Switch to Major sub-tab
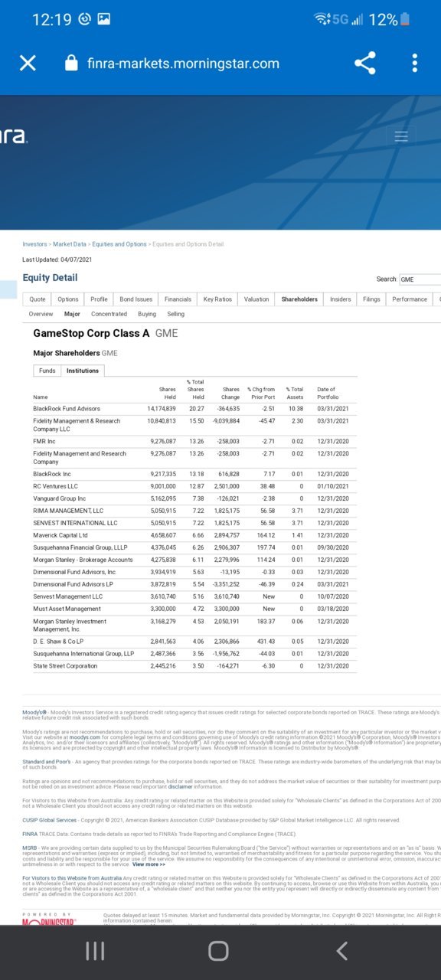The image size is (441, 980). coord(72,314)
